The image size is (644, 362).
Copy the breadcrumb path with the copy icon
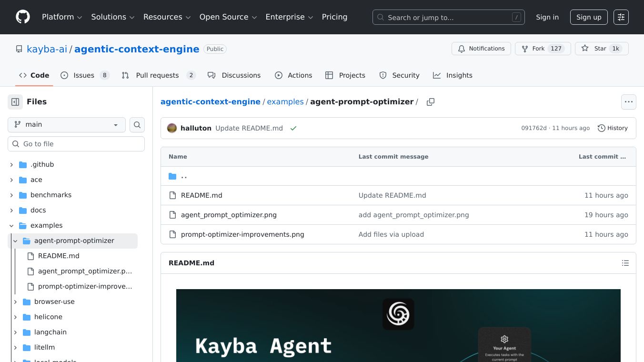click(431, 101)
